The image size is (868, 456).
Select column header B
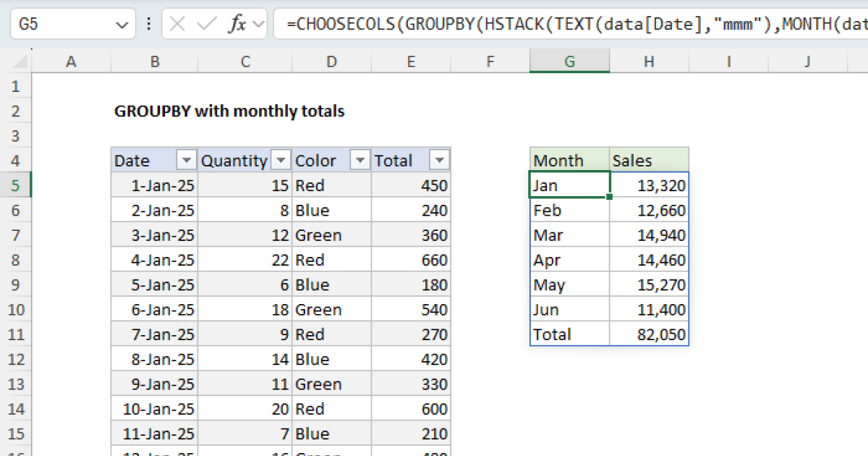(154, 61)
